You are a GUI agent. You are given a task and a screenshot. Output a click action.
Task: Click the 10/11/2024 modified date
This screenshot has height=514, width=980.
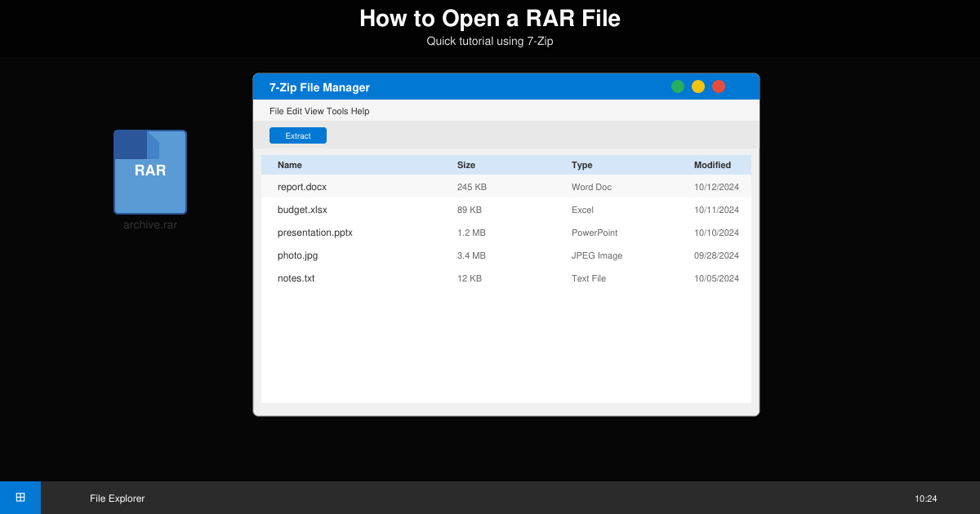point(716,210)
